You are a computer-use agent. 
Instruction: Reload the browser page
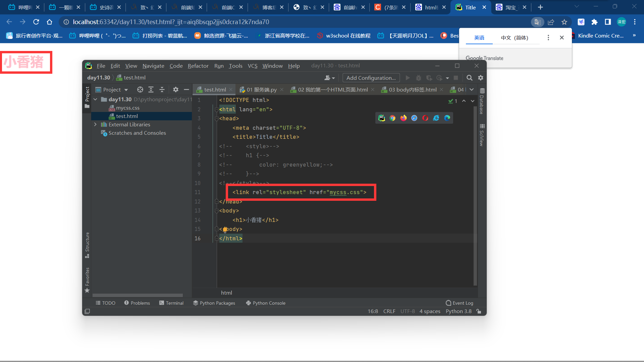click(x=36, y=22)
